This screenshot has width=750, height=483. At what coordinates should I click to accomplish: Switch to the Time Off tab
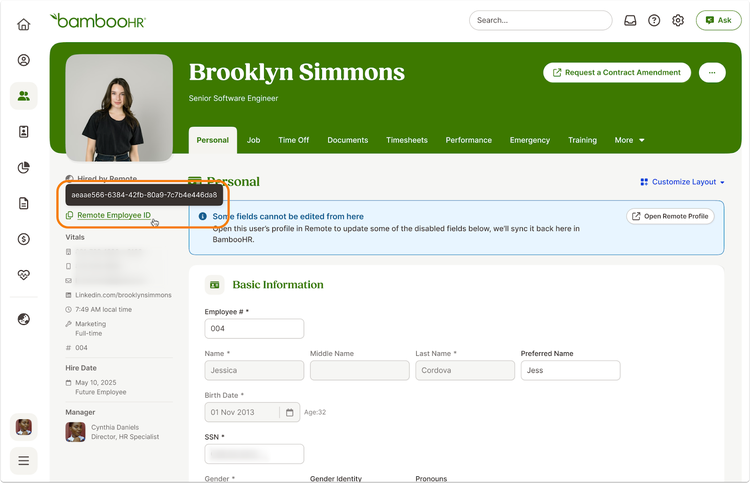click(294, 140)
